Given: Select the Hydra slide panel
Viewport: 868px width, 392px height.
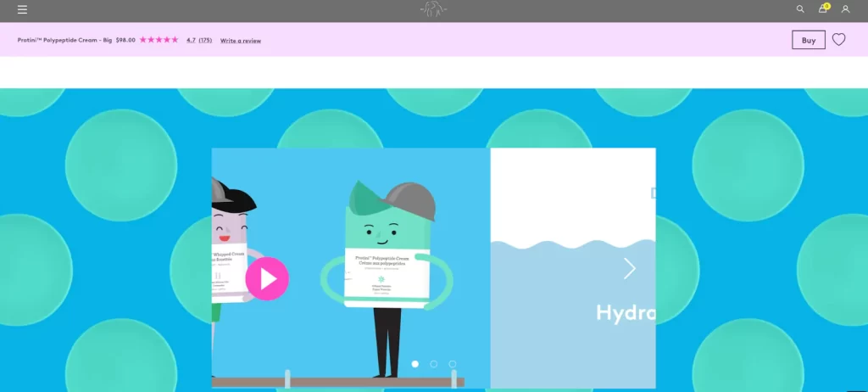Looking at the screenshot, I should [x=573, y=268].
